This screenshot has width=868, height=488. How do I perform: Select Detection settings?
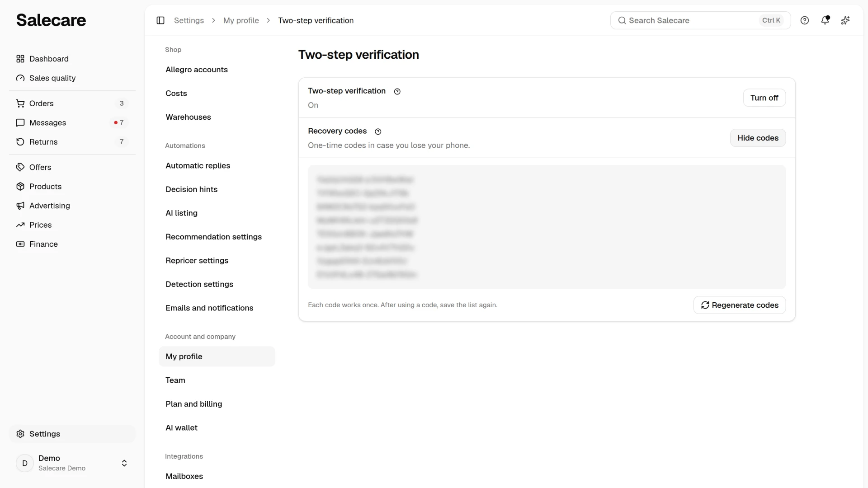tap(217, 284)
